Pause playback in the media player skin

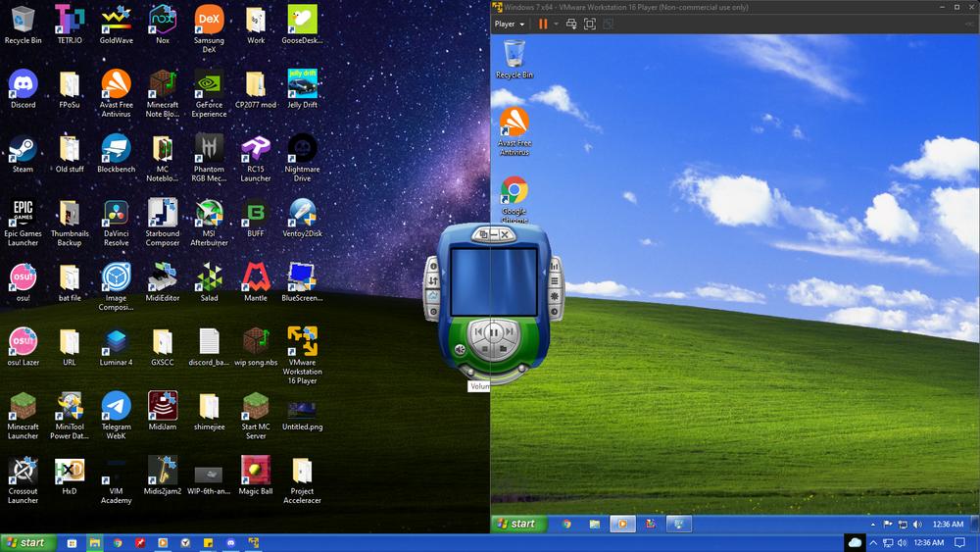[494, 332]
